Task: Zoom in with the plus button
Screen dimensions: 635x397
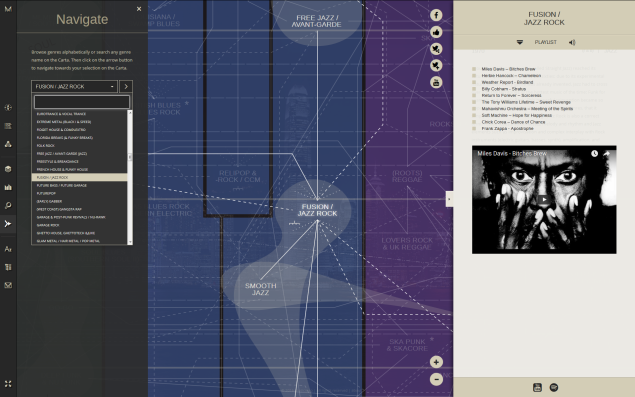Action: click(x=436, y=362)
